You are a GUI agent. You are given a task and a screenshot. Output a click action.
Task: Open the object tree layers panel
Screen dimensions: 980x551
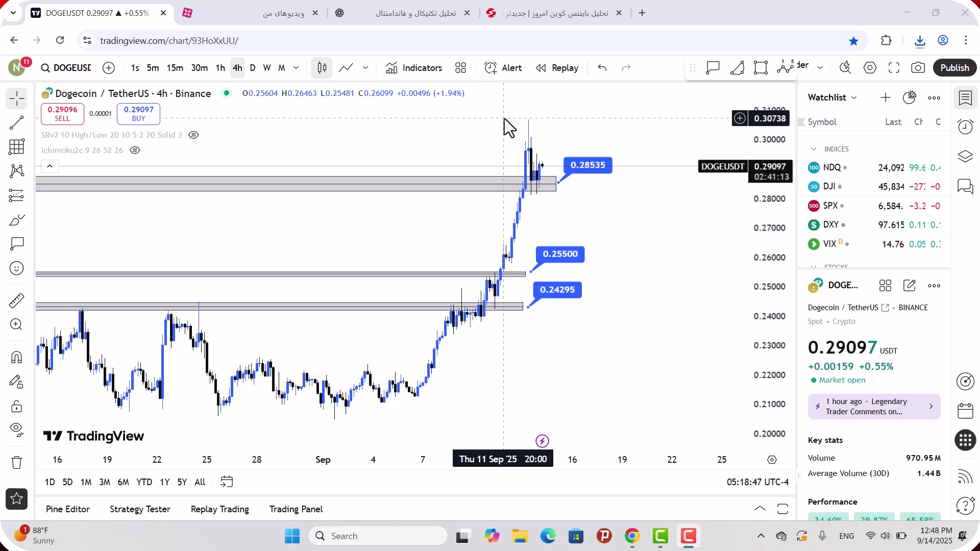[965, 156]
